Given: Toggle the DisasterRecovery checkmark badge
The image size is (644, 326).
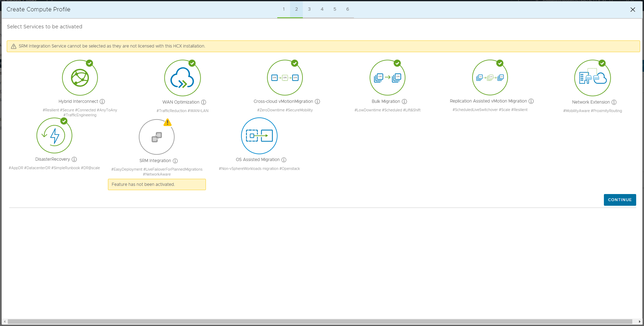Looking at the screenshot, I should [x=64, y=121].
